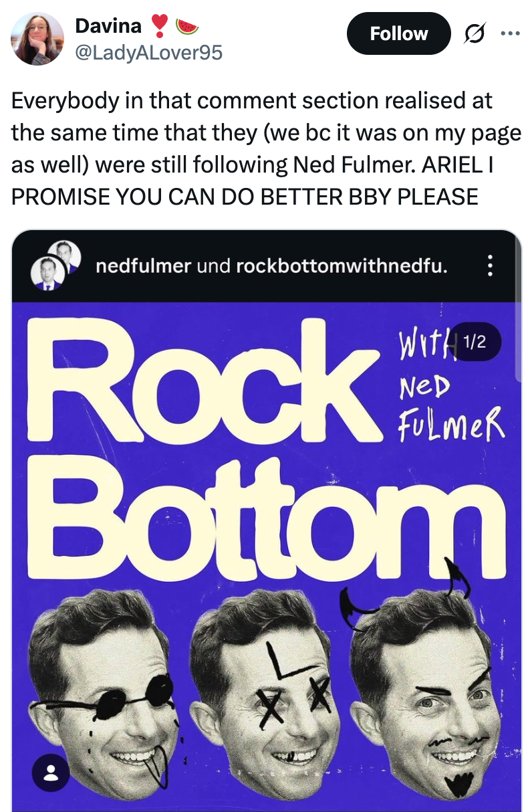Click the watermelon emoji next to Davina
The height and width of the screenshot is (812, 532).
tap(186, 26)
